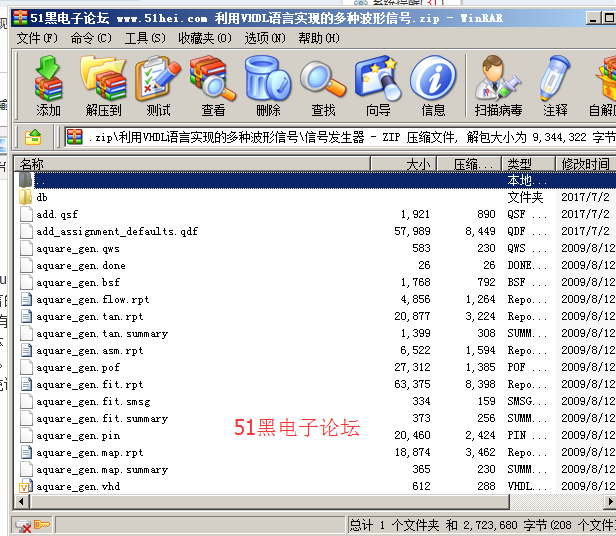The height and width of the screenshot is (536, 616).
Task: Open the Favorites (收藏夹) menu
Action: (x=205, y=38)
